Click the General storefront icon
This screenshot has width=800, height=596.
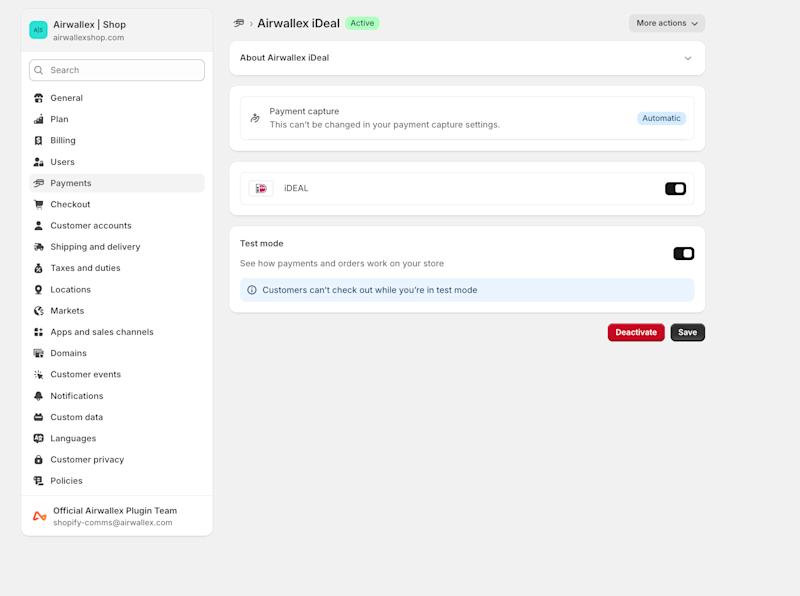click(38, 98)
